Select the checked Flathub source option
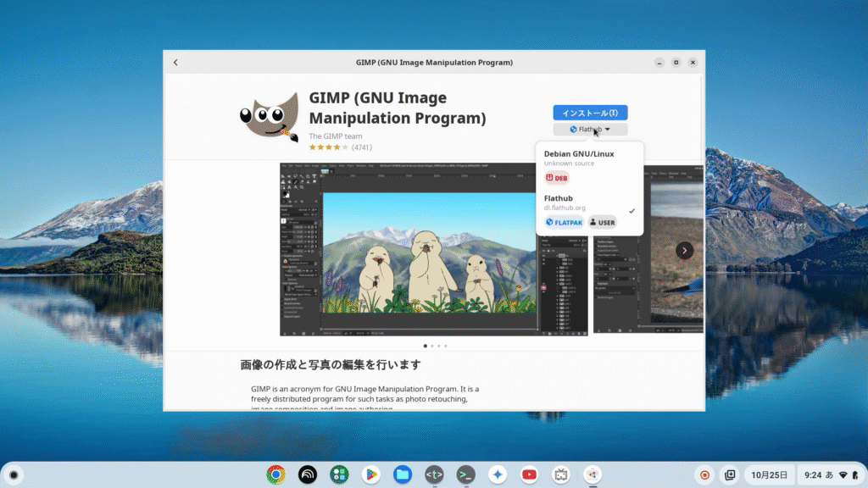This screenshot has width=868, height=488. [589, 202]
